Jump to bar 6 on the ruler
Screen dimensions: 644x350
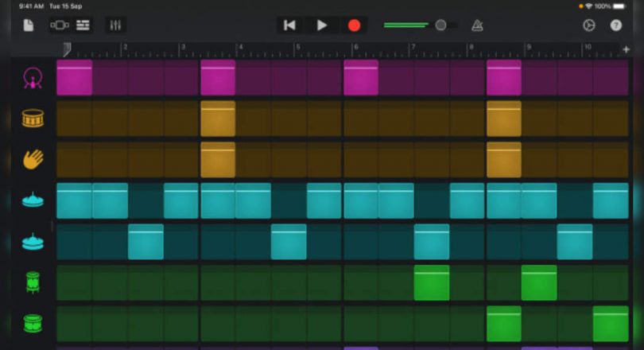coord(355,47)
